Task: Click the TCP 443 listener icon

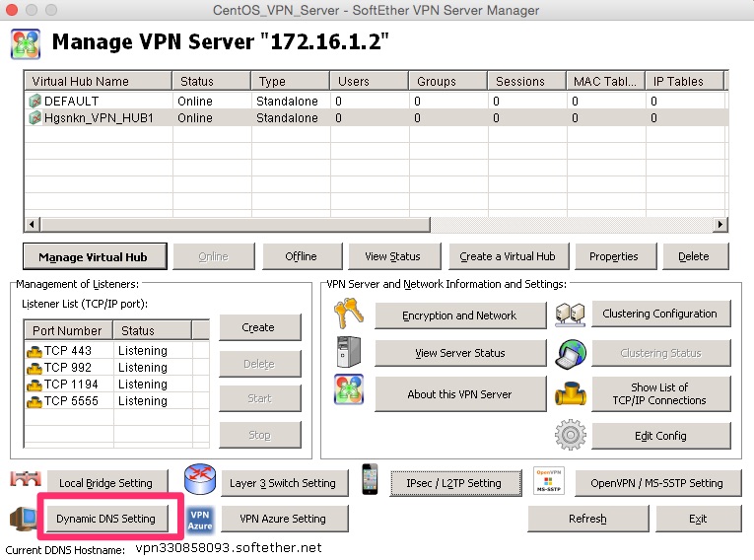Action: pyautogui.click(x=34, y=352)
